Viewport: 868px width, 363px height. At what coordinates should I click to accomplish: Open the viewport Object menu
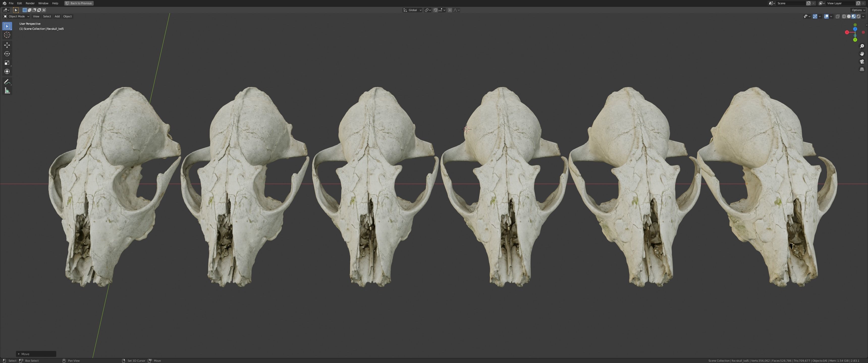click(x=67, y=16)
